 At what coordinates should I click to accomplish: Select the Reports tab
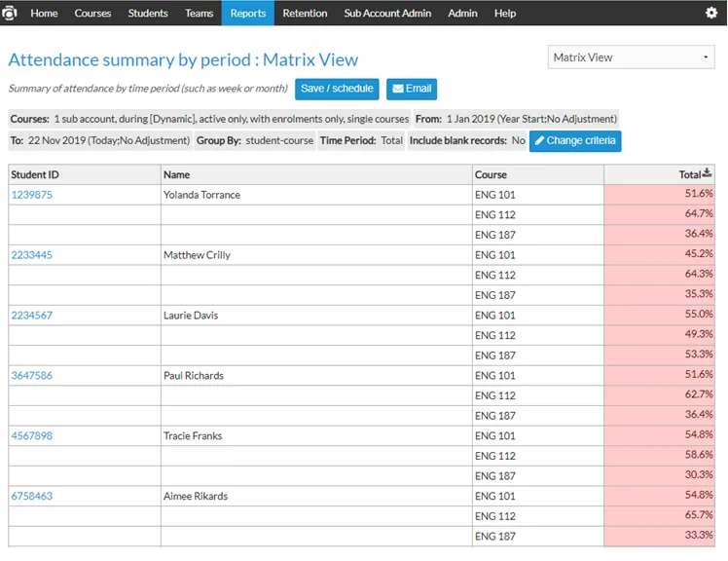click(248, 13)
